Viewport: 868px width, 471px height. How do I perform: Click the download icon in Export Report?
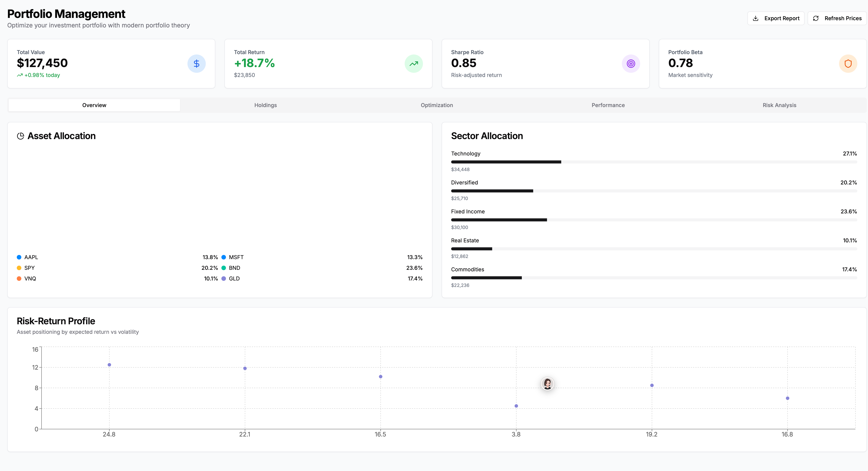(755, 18)
